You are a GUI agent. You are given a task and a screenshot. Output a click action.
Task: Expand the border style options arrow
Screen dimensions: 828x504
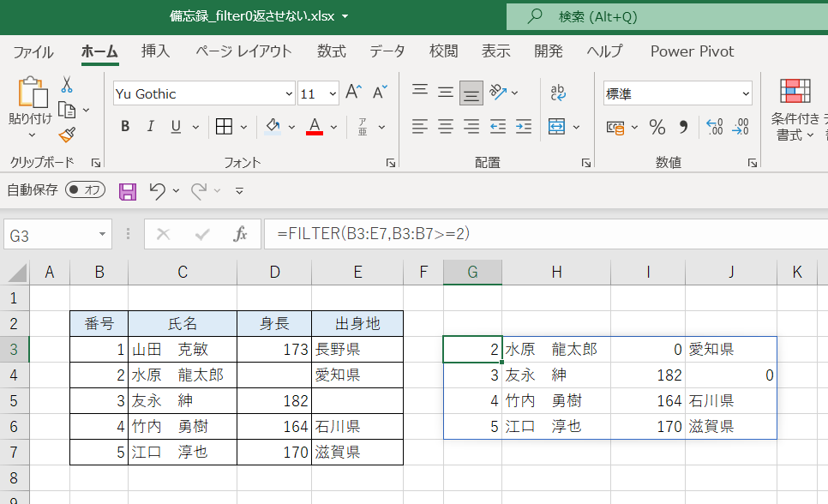point(243,128)
